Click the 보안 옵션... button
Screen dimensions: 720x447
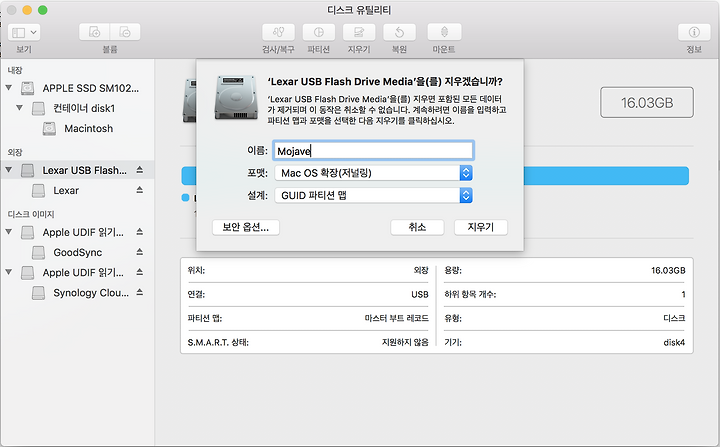click(246, 227)
